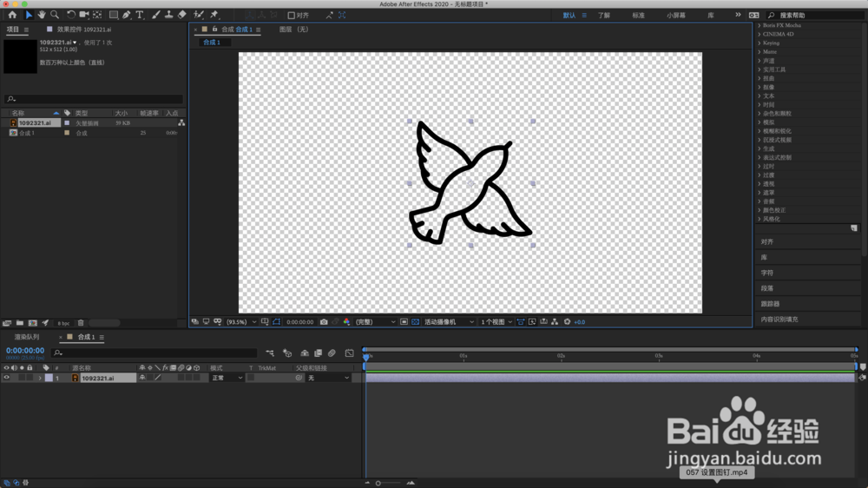Viewport: 868px width, 488px height.
Task: Toggle the quality switch of layer 1092321.ai
Action: [x=158, y=378]
